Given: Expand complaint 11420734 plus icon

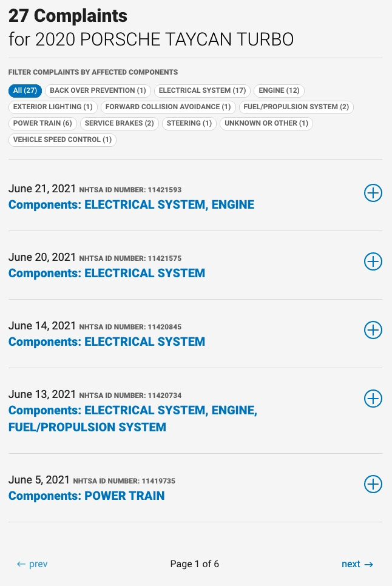Looking at the screenshot, I should pos(373,399).
